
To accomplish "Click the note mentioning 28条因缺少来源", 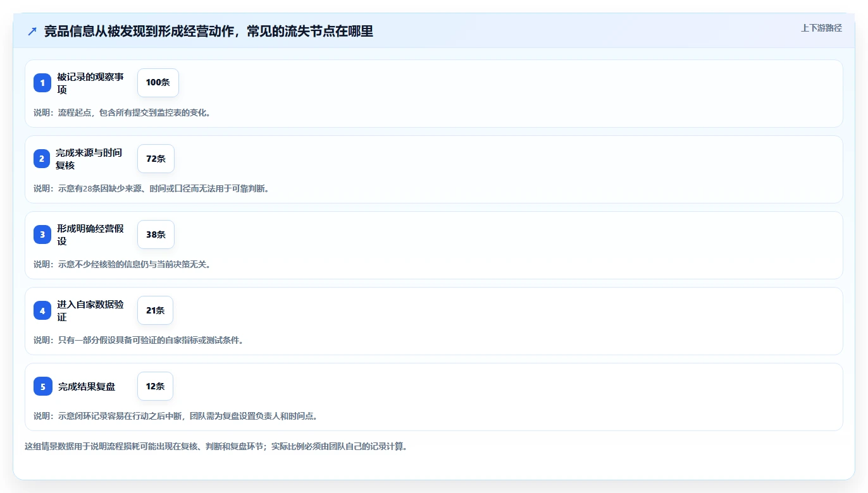I will 151,188.
